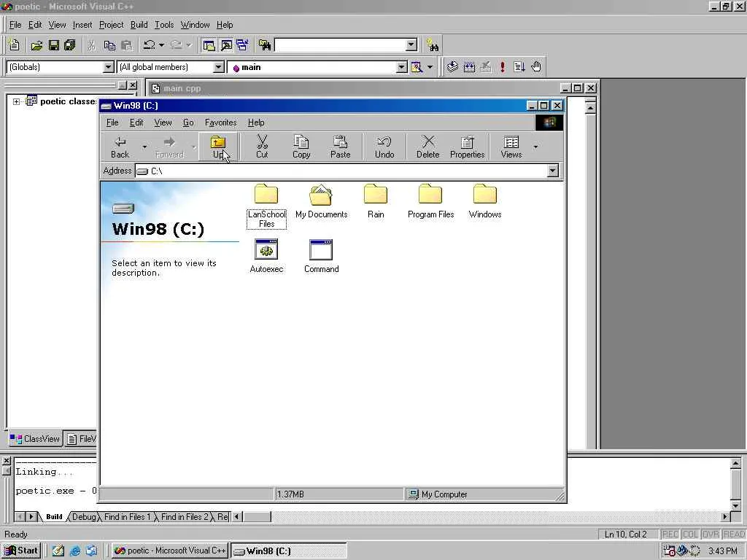Viewport: 747px width, 560px height.
Task: Click poetic - Microsoft Visual C++ taskbar button
Action: [x=169, y=551]
